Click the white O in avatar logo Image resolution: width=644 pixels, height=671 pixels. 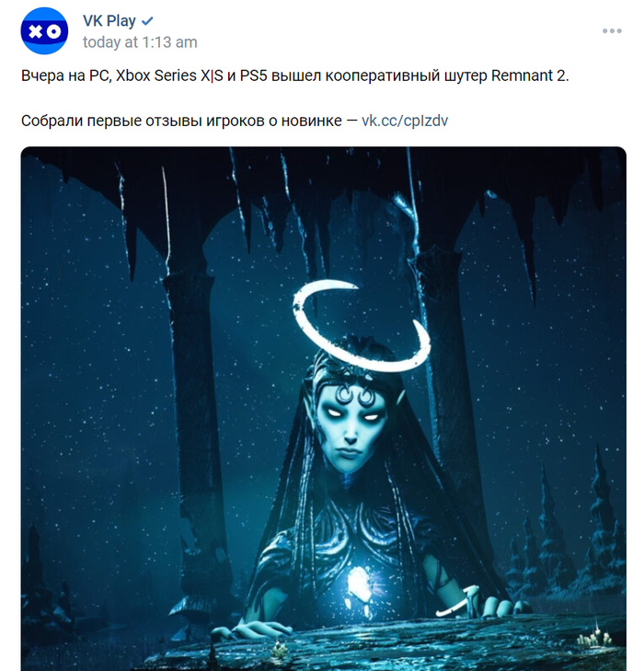tap(53, 31)
